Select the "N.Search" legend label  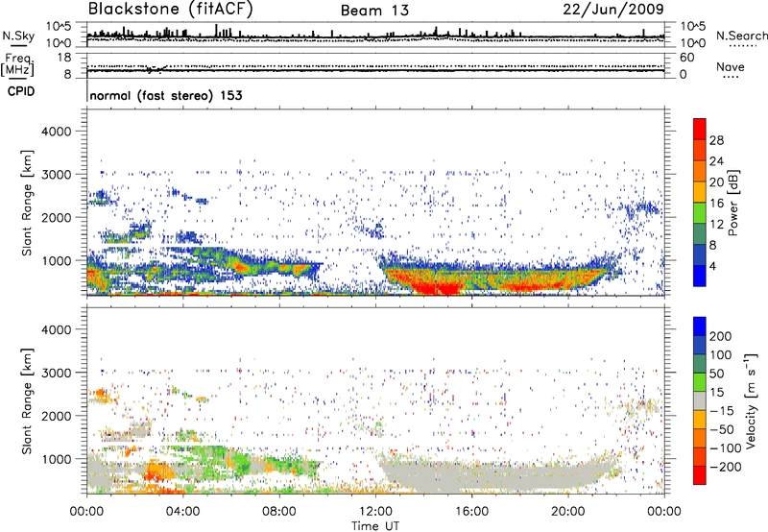coord(741,36)
